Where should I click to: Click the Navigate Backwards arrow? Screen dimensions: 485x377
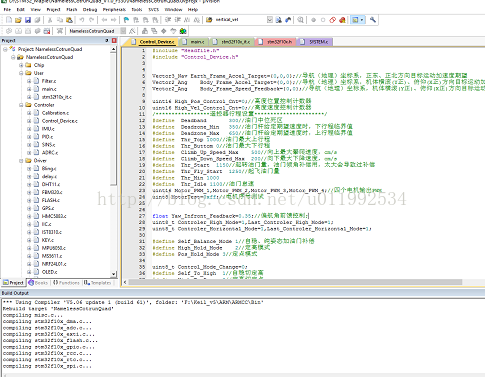104,20
